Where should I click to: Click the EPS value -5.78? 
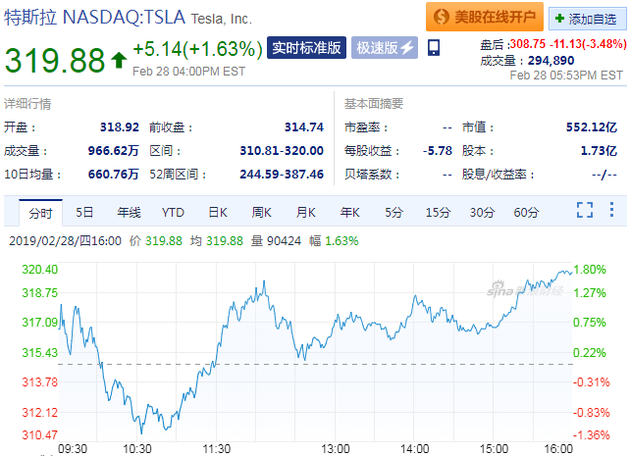tap(438, 151)
